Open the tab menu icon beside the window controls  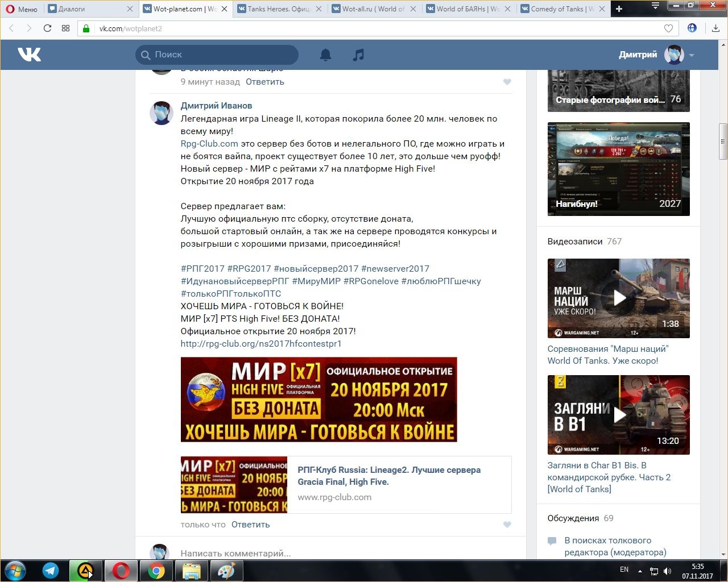655,6
